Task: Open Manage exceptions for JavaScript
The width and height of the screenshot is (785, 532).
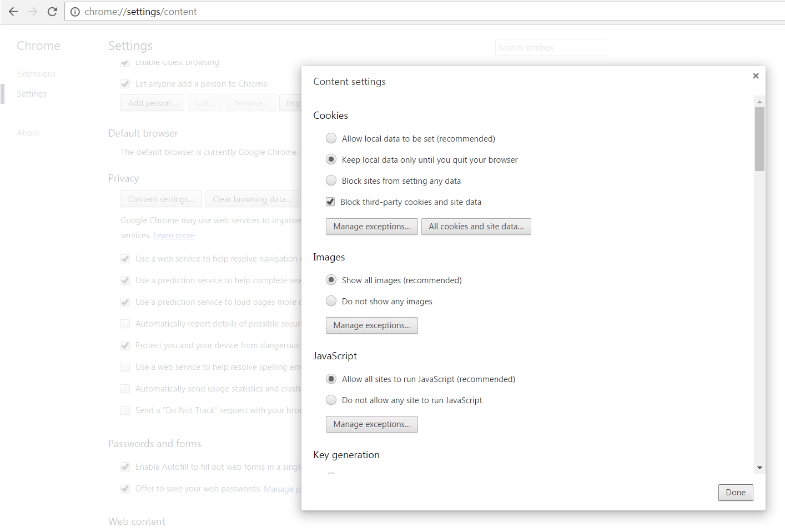Action: [372, 424]
